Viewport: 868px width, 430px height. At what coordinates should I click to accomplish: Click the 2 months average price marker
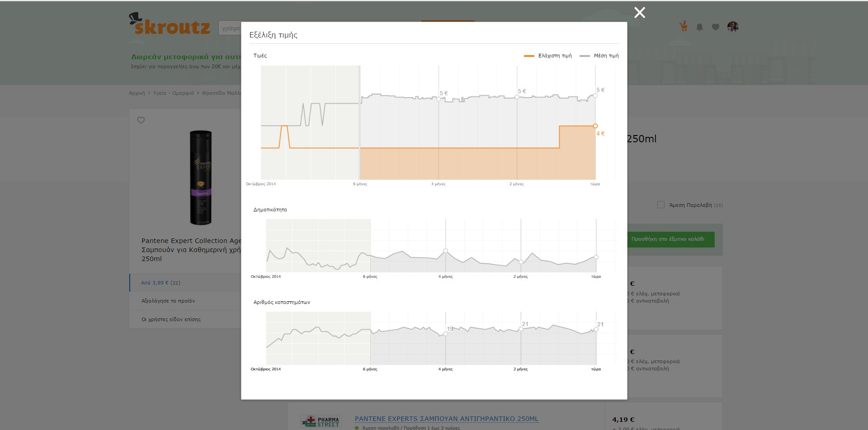[517, 97]
